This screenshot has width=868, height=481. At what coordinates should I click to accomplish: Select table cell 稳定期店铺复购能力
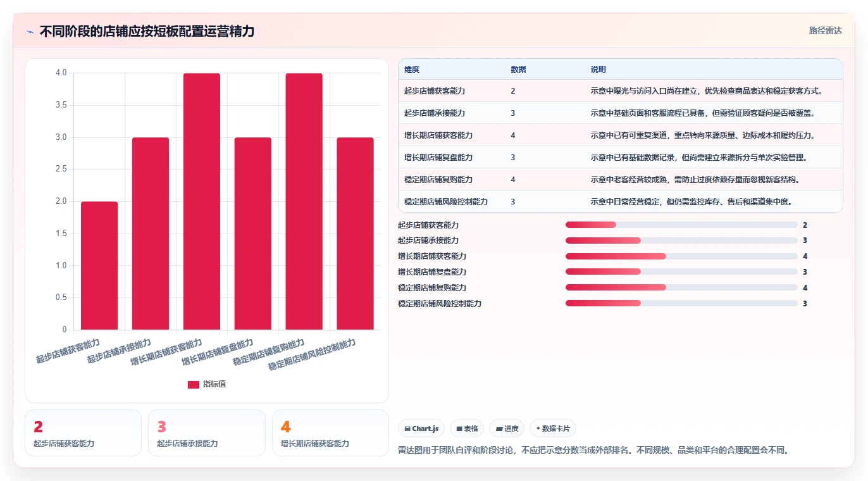coord(438,180)
